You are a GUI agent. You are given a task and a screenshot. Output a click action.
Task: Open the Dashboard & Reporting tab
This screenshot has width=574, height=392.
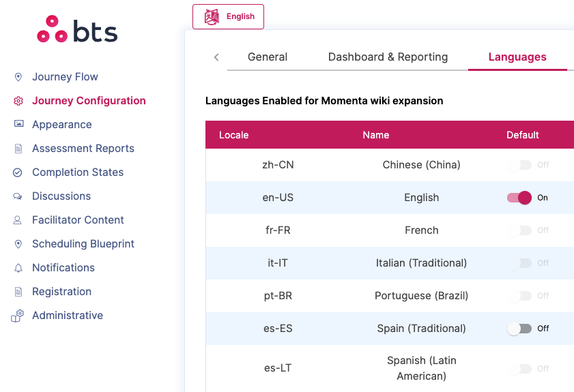click(x=388, y=57)
